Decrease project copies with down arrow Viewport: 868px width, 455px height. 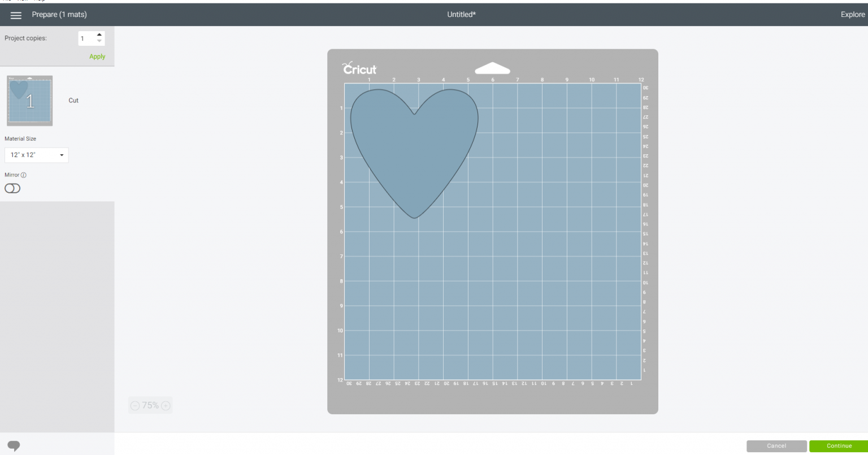[x=99, y=41]
